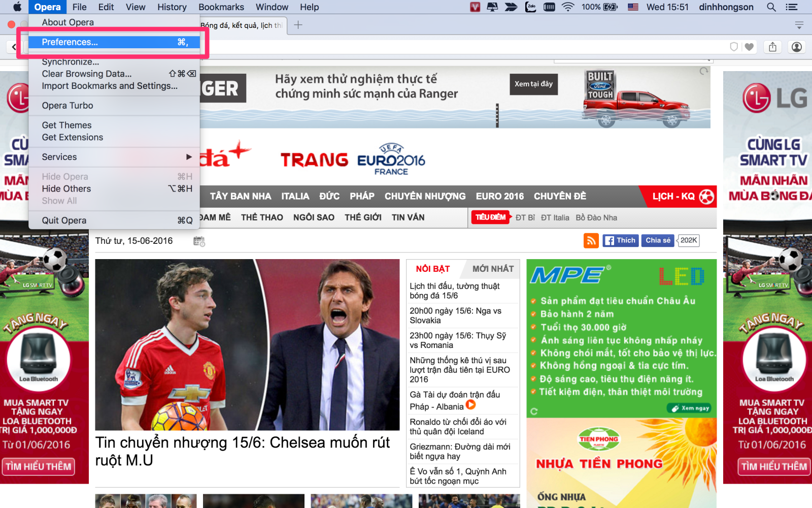The image size is (812, 508).
Task: Open the Help menu
Action: point(309,7)
